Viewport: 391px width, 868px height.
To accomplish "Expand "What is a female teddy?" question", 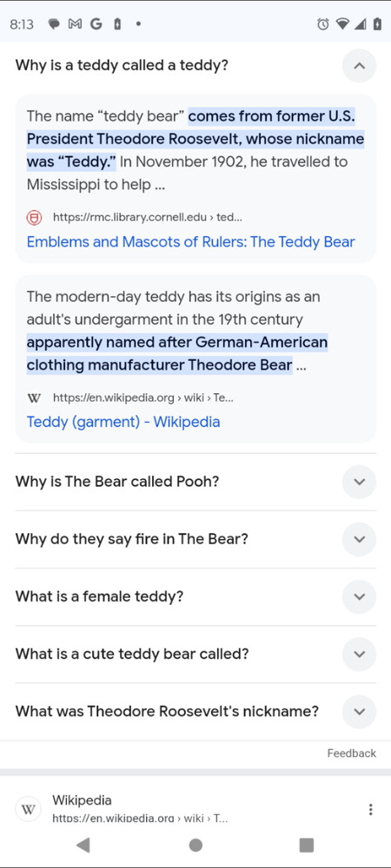I will 359,597.
